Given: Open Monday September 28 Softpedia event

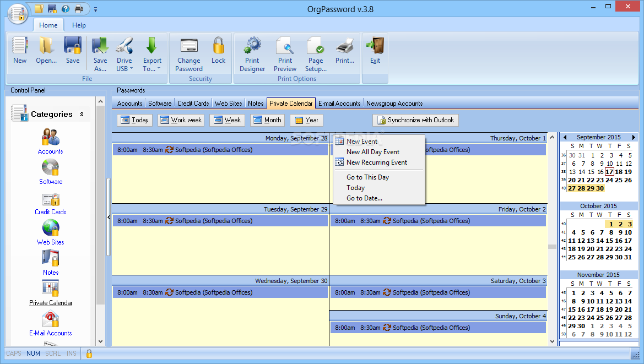Looking at the screenshot, I should pyautogui.click(x=220, y=150).
